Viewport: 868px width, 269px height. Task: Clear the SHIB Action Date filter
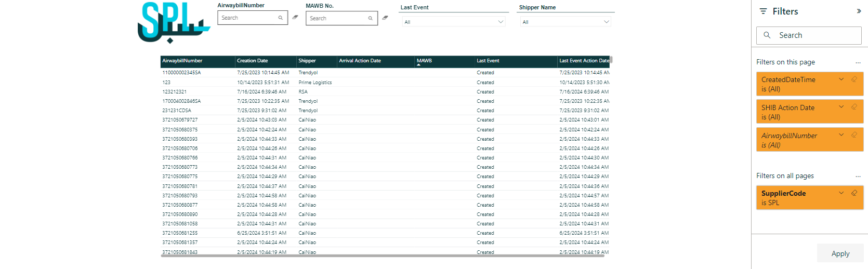pos(854,107)
